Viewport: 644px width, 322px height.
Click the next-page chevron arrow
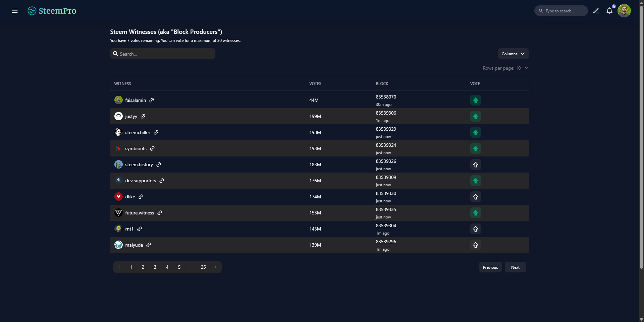click(215, 267)
